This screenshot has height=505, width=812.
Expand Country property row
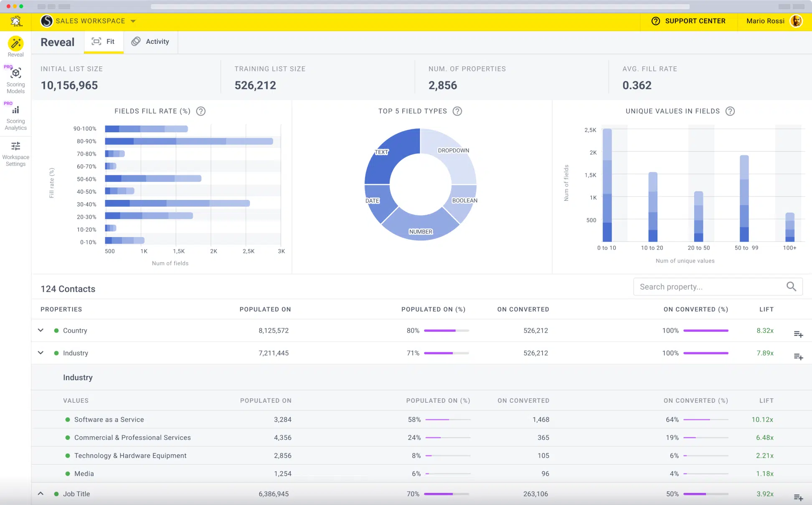(41, 330)
